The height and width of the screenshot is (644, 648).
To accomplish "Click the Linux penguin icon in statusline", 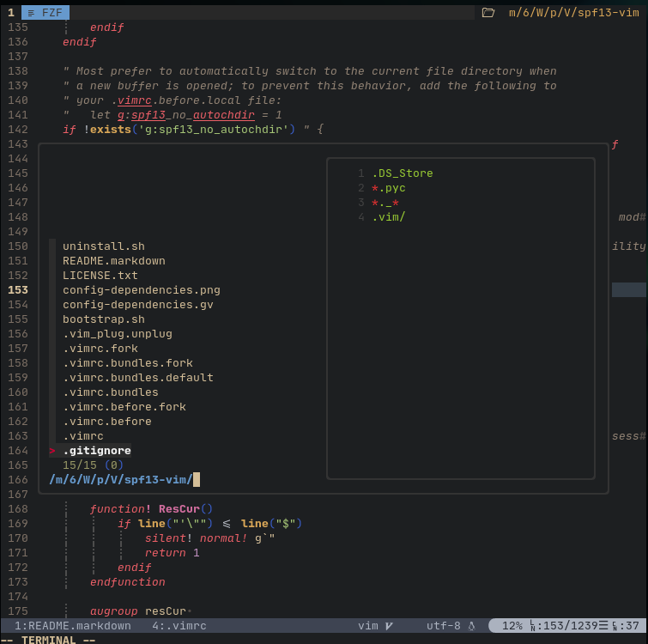I will 471,626.
